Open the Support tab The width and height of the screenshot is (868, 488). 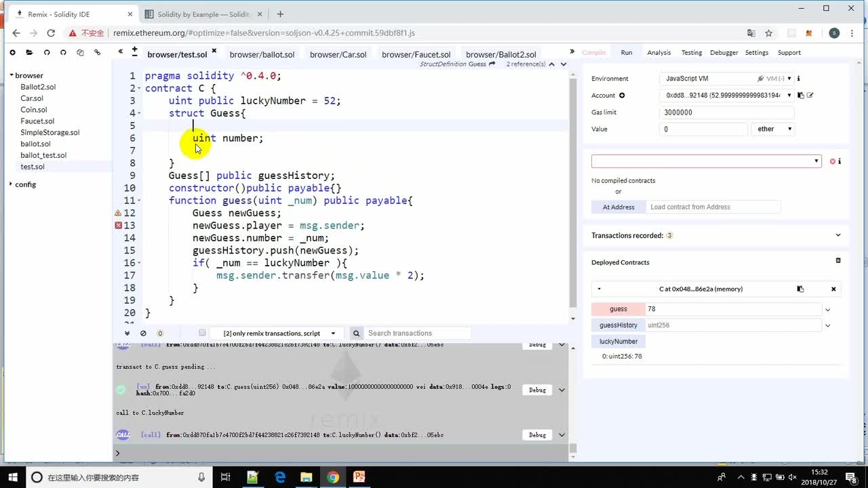(789, 52)
